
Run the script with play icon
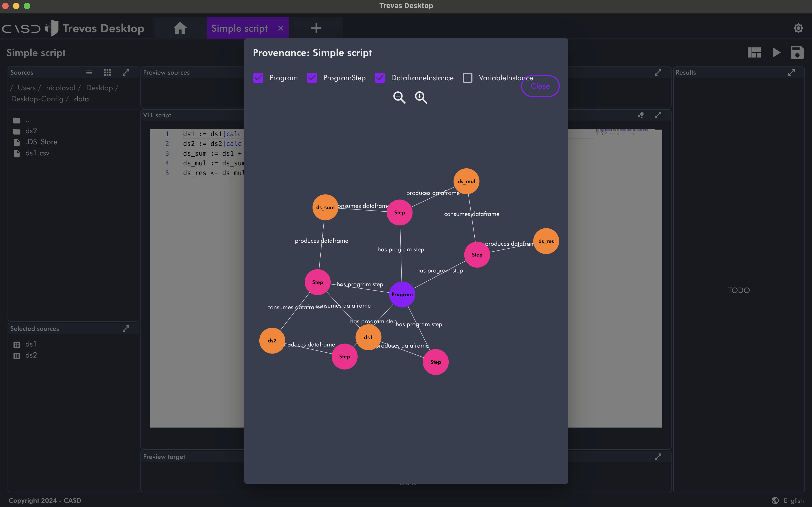pyautogui.click(x=776, y=53)
